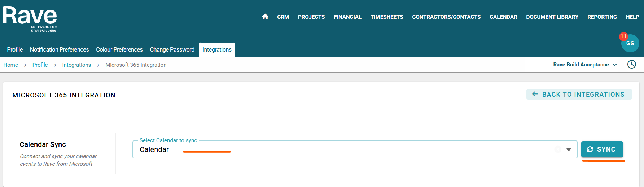Click the Home breadcrumb link
The height and width of the screenshot is (187, 644).
pyautogui.click(x=11, y=65)
